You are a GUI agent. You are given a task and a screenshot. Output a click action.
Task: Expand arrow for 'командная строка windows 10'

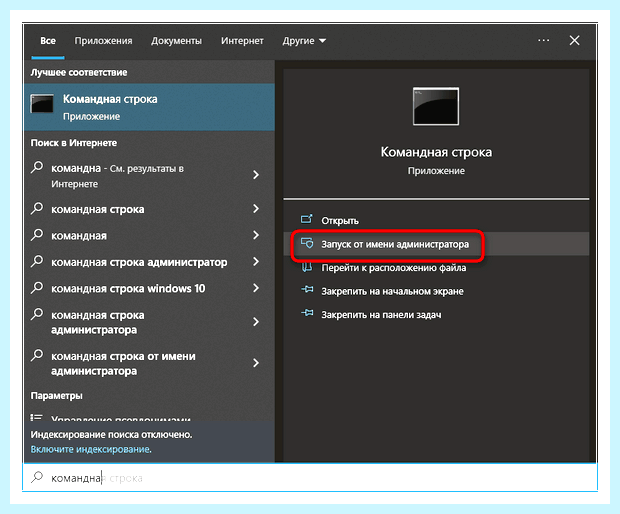tap(256, 288)
